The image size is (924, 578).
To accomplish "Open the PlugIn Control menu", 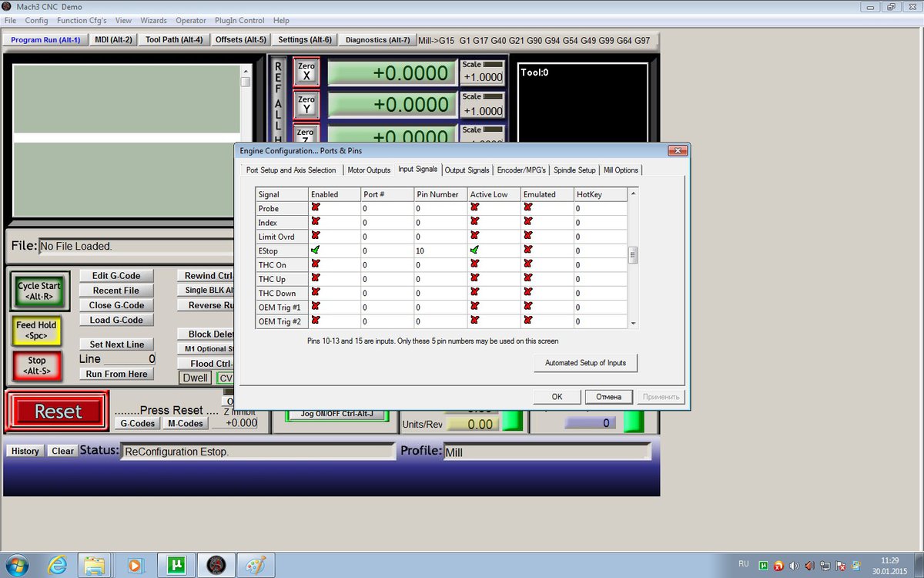I will coord(240,20).
